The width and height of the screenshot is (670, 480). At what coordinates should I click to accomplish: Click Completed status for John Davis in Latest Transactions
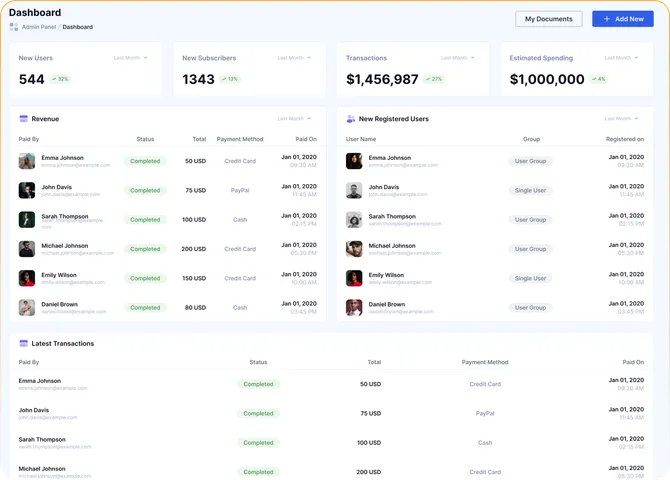point(258,413)
